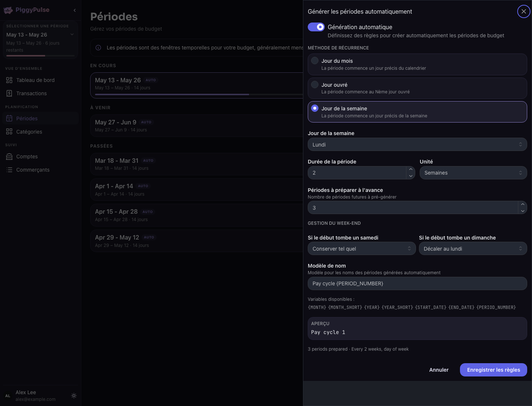Click the Comptes bank icon
The height and width of the screenshot is (406, 532).
(x=9, y=156)
